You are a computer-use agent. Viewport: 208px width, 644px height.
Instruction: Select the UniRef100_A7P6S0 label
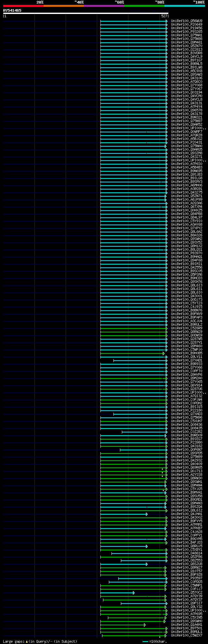(187, 164)
